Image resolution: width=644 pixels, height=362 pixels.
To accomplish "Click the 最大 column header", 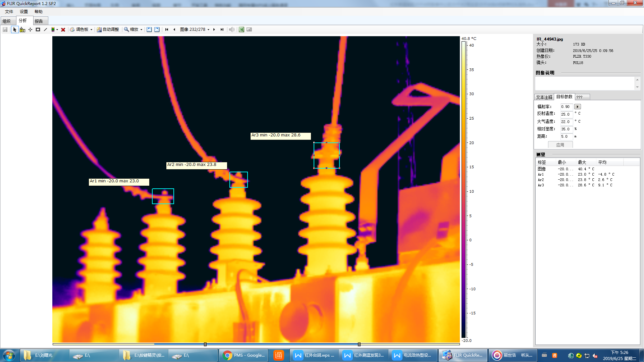I will coord(586,162).
